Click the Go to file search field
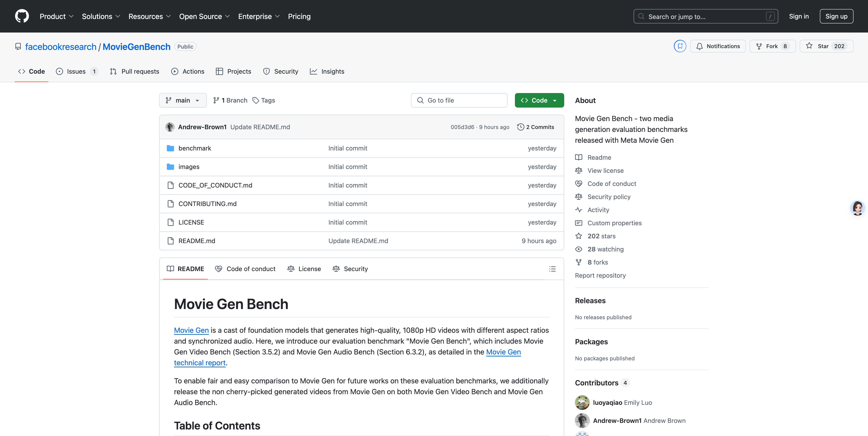 pyautogui.click(x=459, y=100)
